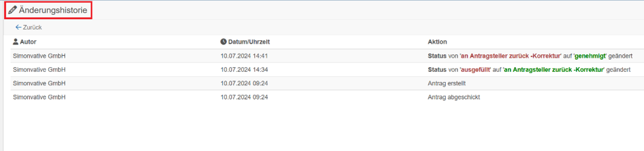This screenshot has height=151, width=644.
Task: Click the red 'ausgefüllt' status text
Action: (x=475, y=69)
